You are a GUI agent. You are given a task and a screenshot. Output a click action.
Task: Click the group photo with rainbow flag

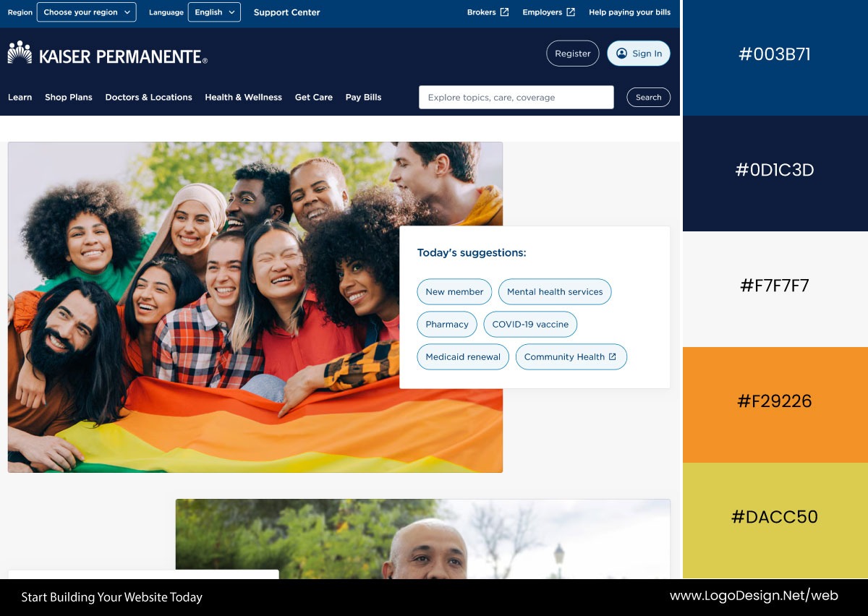click(255, 307)
